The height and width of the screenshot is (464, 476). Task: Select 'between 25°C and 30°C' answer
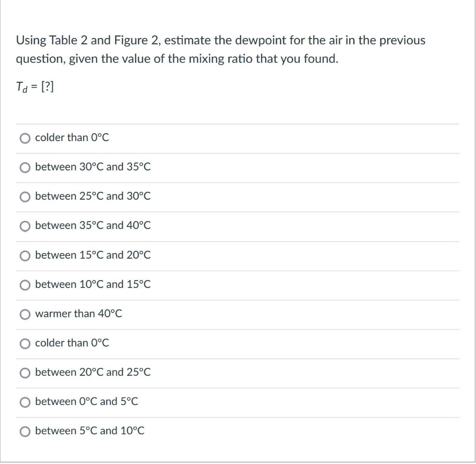coord(25,196)
